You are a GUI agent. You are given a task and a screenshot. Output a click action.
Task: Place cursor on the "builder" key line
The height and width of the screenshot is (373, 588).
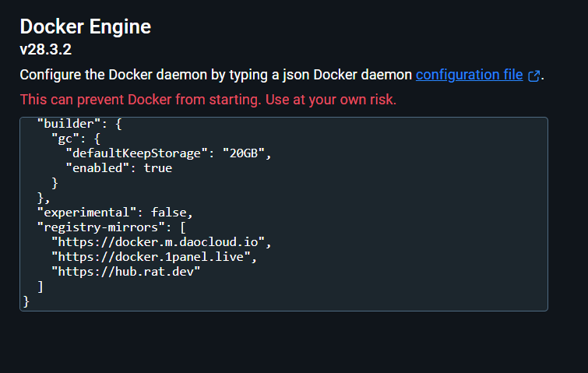pos(79,124)
